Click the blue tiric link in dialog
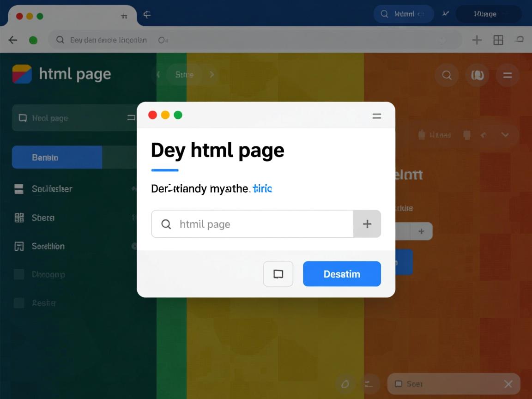Viewport: 532px width, 399px height. click(262, 188)
